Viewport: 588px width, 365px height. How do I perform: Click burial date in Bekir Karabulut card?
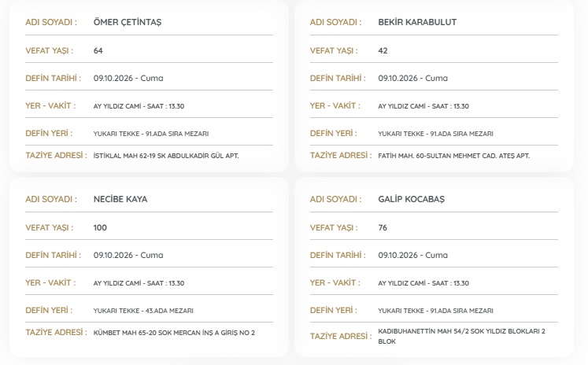coord(413,78)
